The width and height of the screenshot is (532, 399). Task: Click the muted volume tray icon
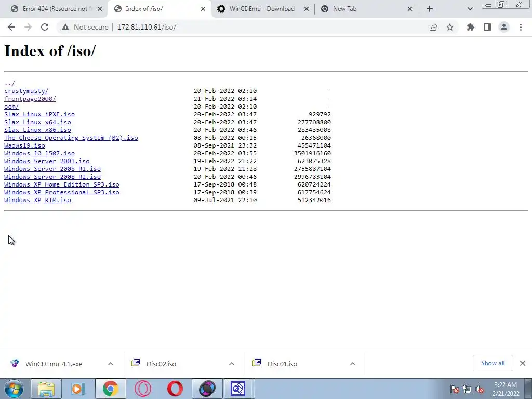[480, 389]
